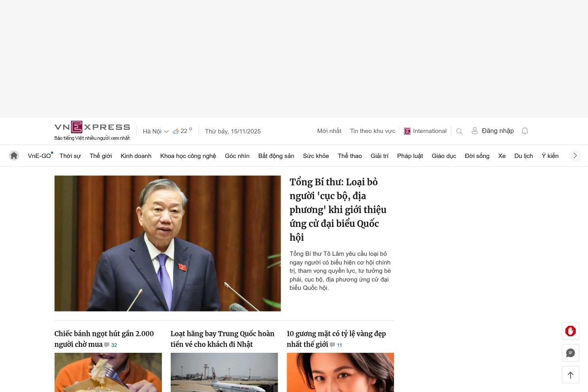Screen dimensions: 588x392
Task: Click the Tô Lâm featured article photo
Action: 167,243
